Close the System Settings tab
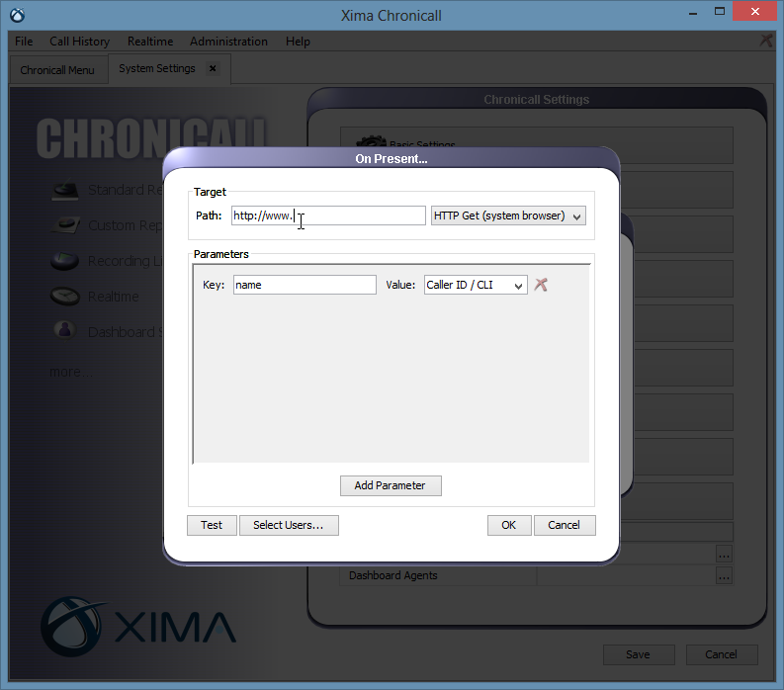 point(213,68)
